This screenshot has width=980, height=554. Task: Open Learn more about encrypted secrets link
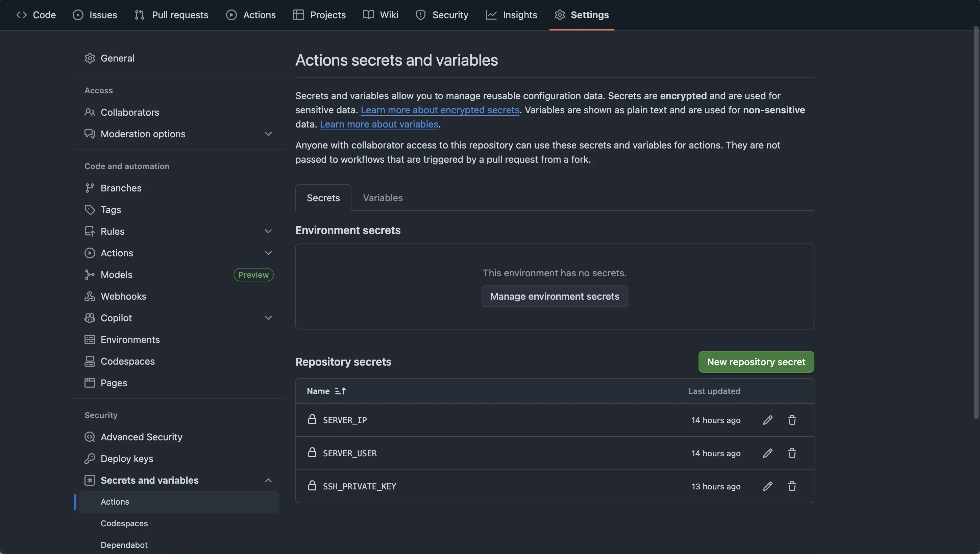(x=440, y=110)
